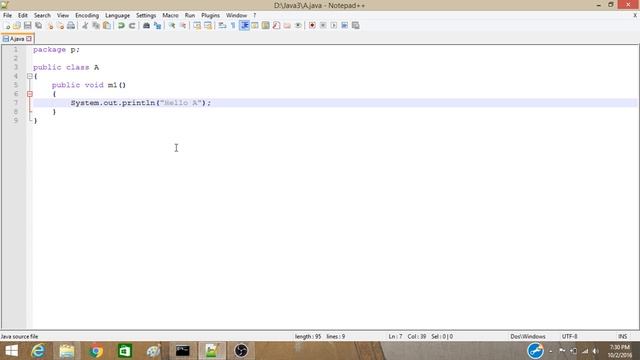Viewport: 640px width, 360px height.
Task: Open the View menu
Action: click(62, 16)
